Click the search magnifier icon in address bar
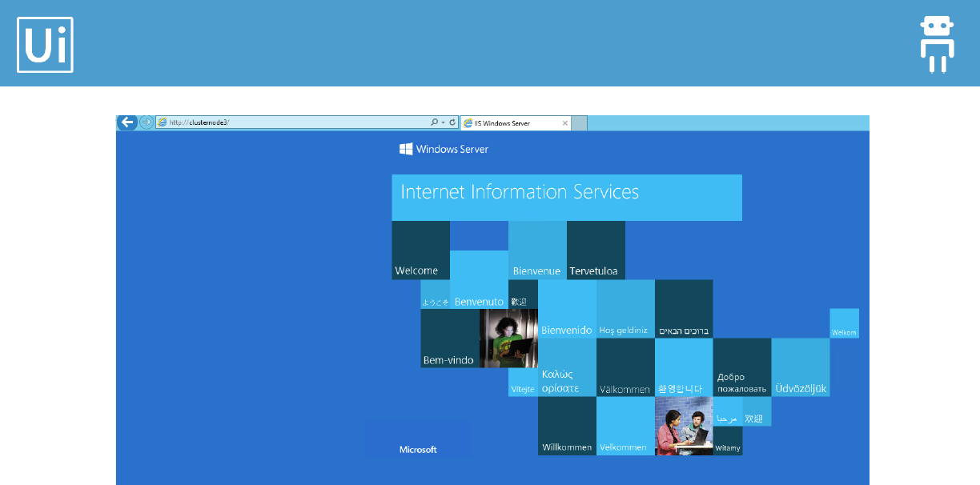The image size is (980, 485). (x=434, y=122)
